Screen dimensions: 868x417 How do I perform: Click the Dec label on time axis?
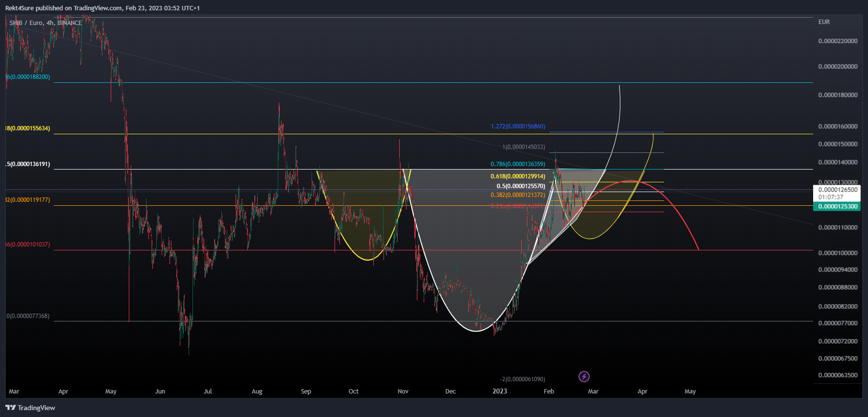click(x=451, y=392)
